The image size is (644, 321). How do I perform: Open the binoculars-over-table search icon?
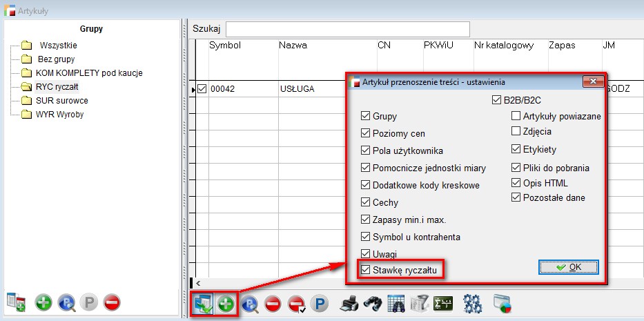pyautogui.click(x=396, y=304)
